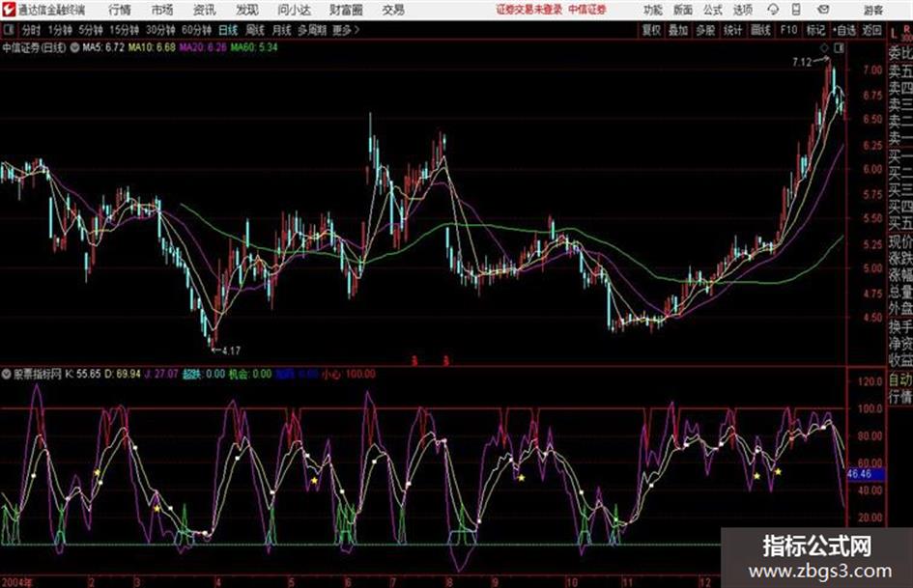The width and height of the screenshot is (913, 588).
Task: Click the 统计 statistics button
Action: coord(733,30)
